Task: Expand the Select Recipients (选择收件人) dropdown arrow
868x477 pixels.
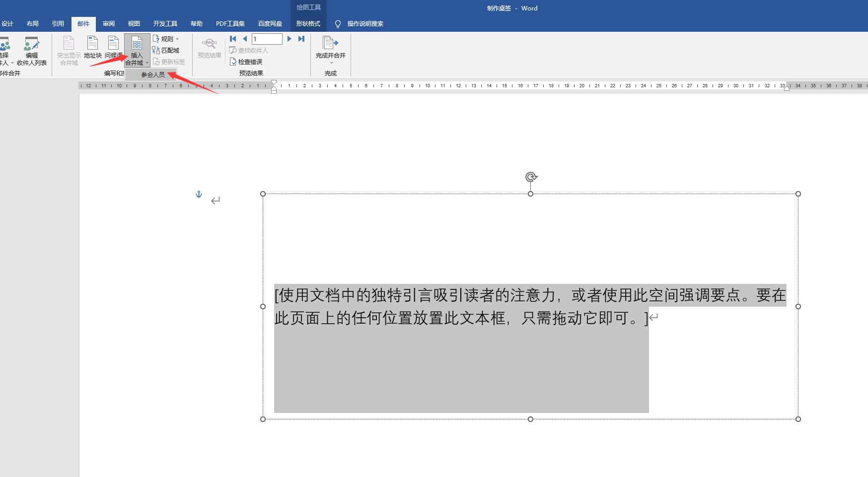Action: coord(12,63)
